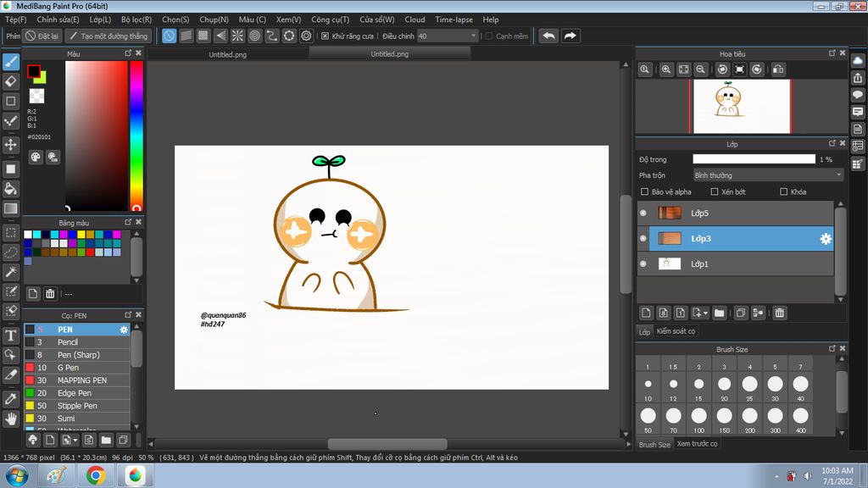868x488 pixels.
Task: Click the rainbow hue slider bar
Action: click(136, 136)
